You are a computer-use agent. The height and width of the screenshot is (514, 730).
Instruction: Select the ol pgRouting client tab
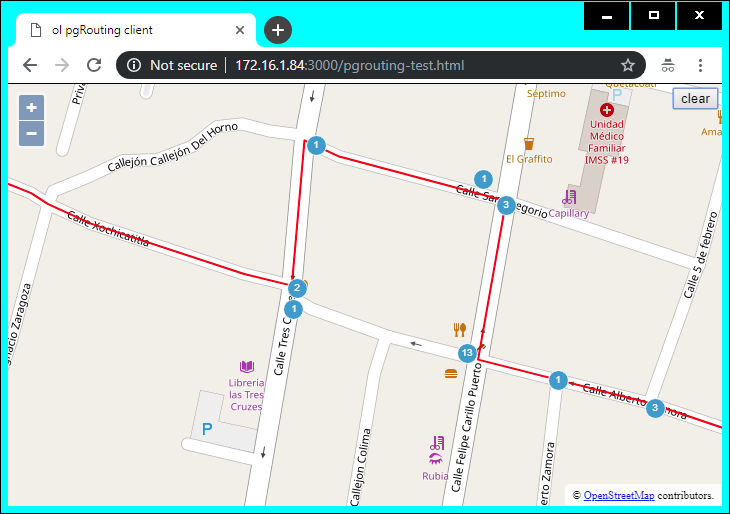coord(136,30)
